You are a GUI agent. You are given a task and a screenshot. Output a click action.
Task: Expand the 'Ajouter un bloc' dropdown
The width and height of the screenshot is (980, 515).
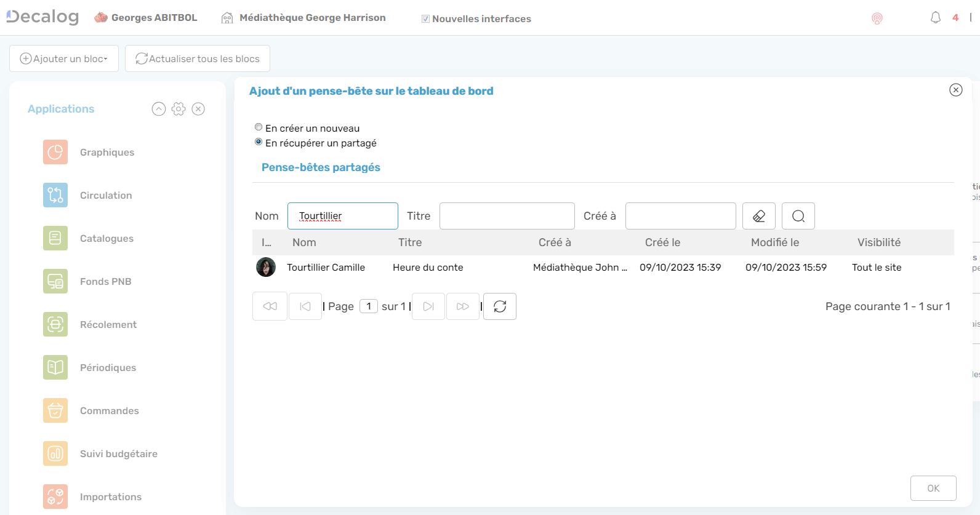[x=64, y=58]
